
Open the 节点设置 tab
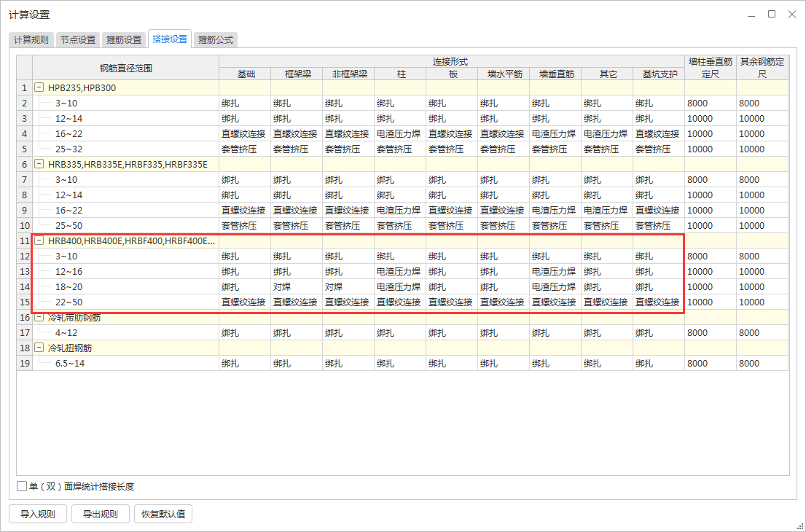coord(78,39)
